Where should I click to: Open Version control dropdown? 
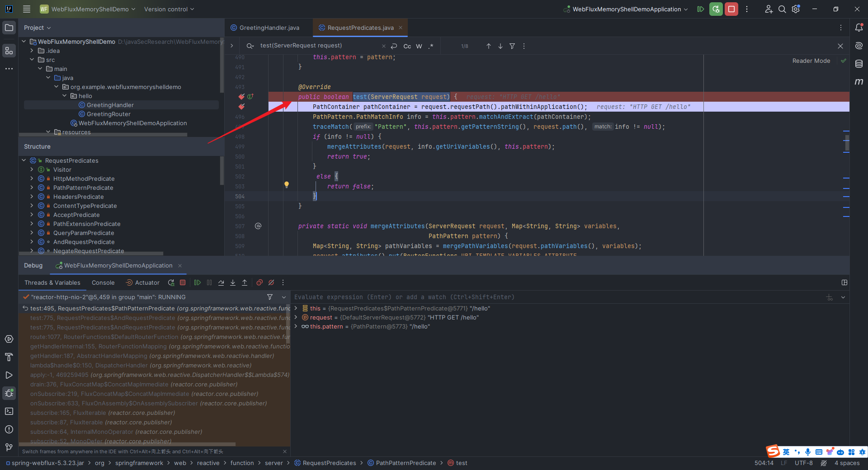point(169,9)
